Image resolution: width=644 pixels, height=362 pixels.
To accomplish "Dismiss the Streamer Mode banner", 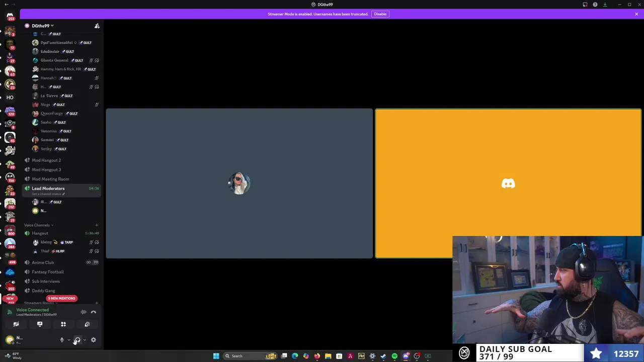I will click(x=636, y=14).
